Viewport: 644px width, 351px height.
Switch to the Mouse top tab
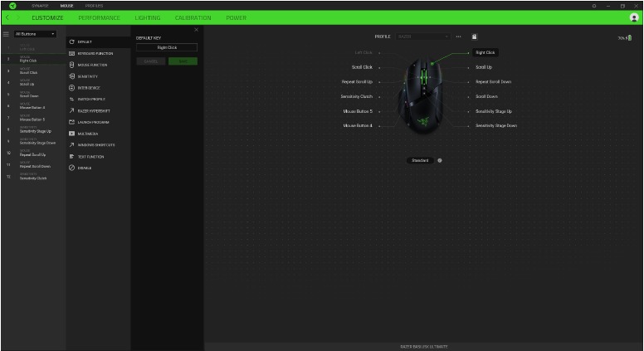pos(66,6)
